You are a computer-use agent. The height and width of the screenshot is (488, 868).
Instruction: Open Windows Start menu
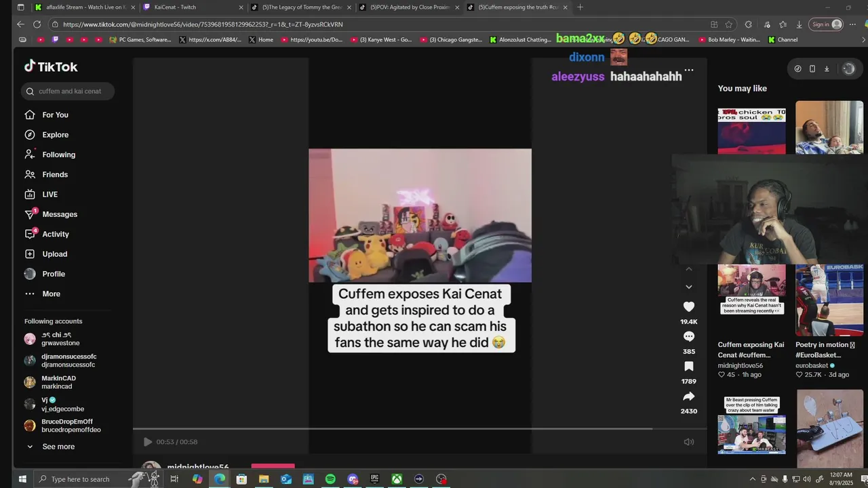[x=22, y=479]
